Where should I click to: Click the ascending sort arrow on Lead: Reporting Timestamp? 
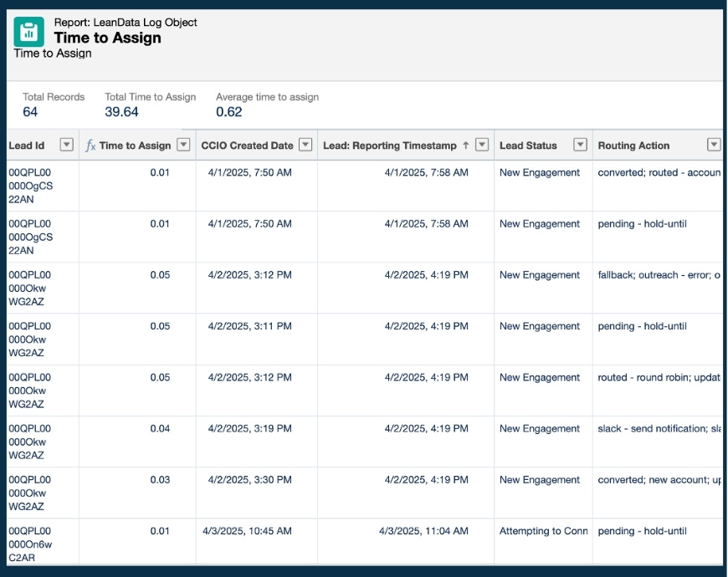(x=466, y=146)
